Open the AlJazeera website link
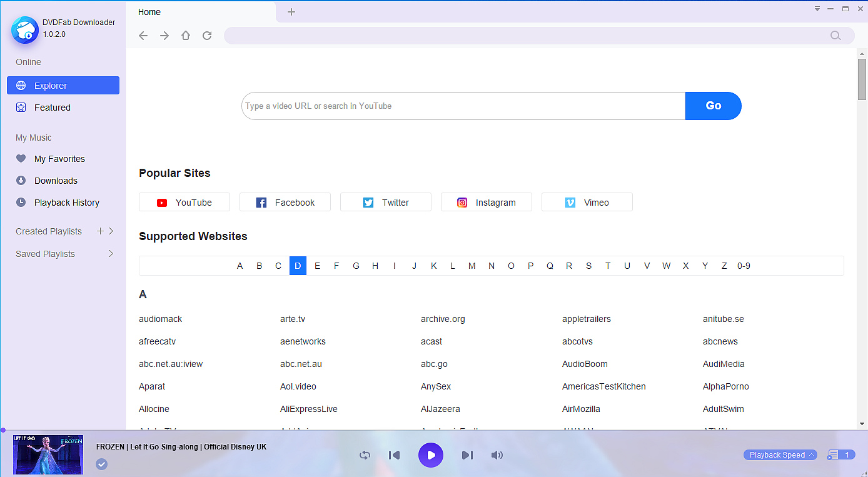The width and height of the screenshot is (868, 477). (440, 409)
